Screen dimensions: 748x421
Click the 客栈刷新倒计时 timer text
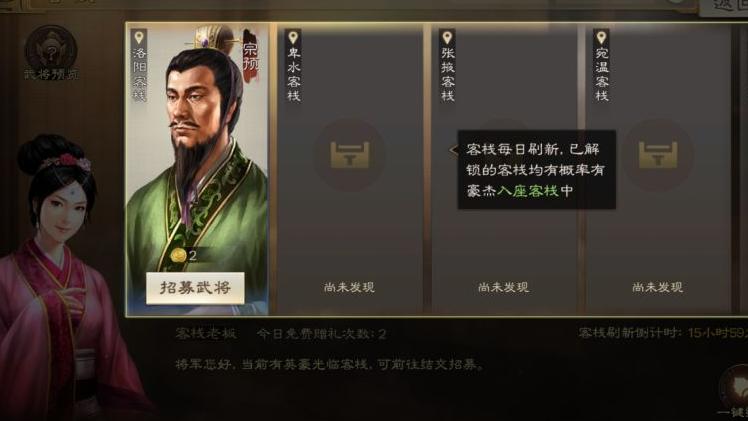click(x=663, y=333)
